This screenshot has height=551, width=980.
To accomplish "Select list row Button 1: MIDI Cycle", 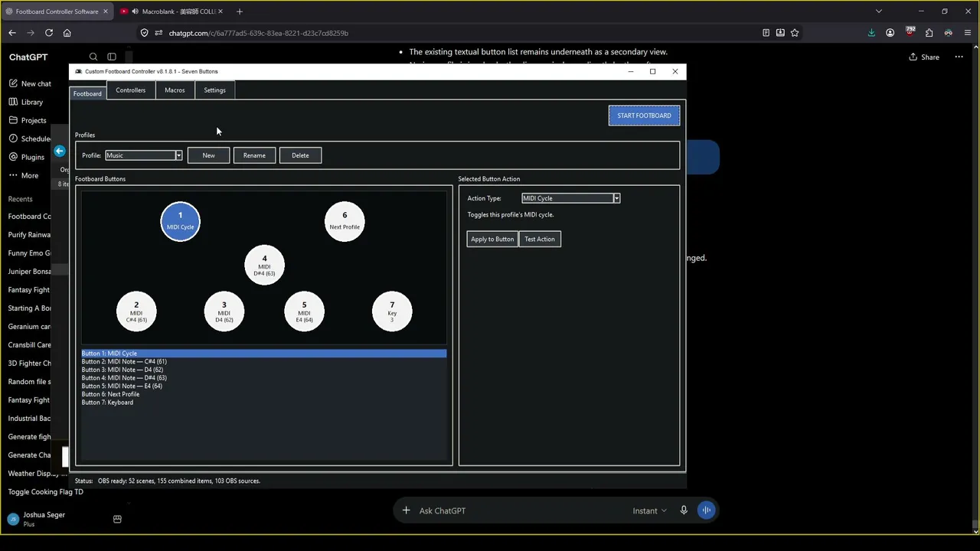I will pos(263,354).
